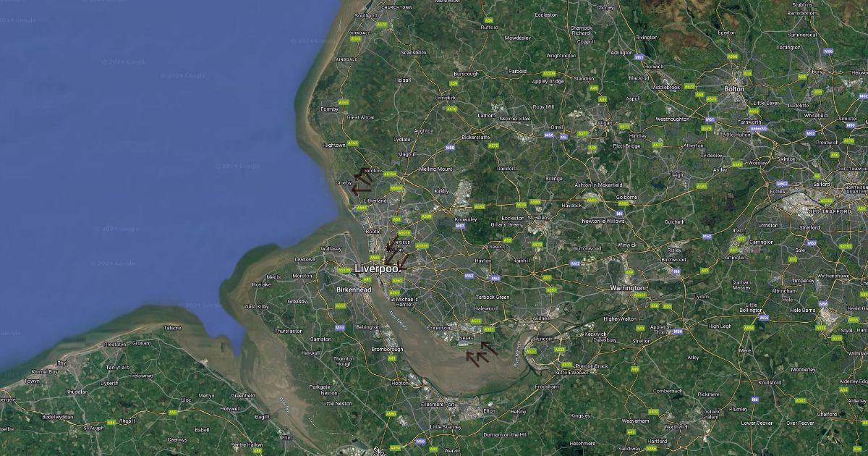Image resolution: width=868 pixels, height=456 pixels.
Task: Click the M53 motorway shield near Bebington
Action: pos(340,327)
